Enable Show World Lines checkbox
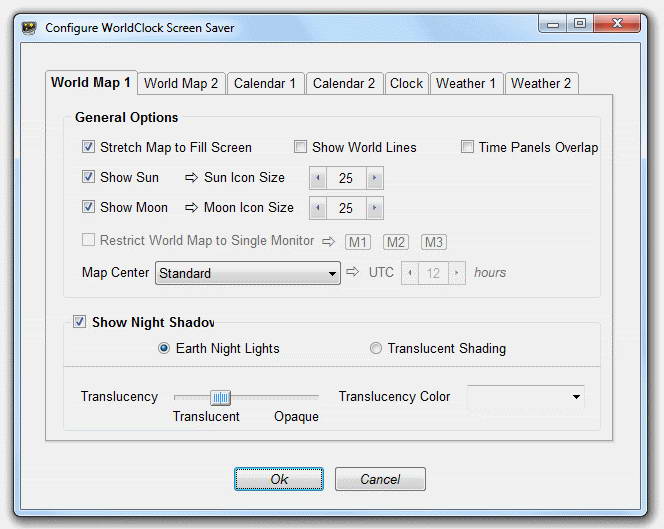Image resolution: width=664 pixels, height=529 pixels. [300, 147]
